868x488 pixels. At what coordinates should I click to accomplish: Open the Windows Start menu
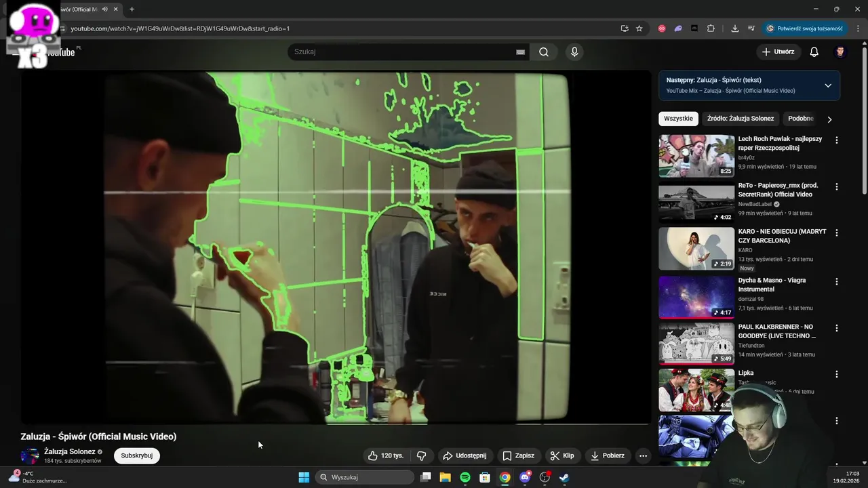(304, 477)
